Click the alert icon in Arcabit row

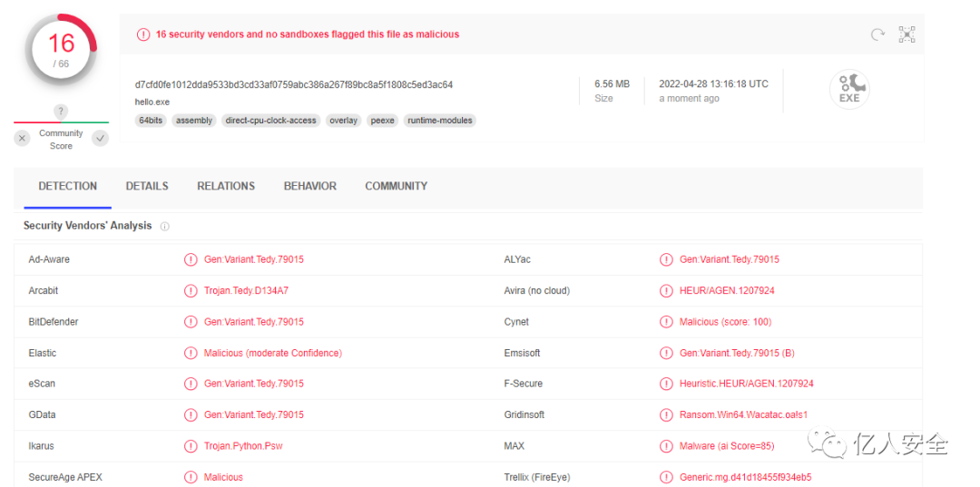click(x=190, y=291)
